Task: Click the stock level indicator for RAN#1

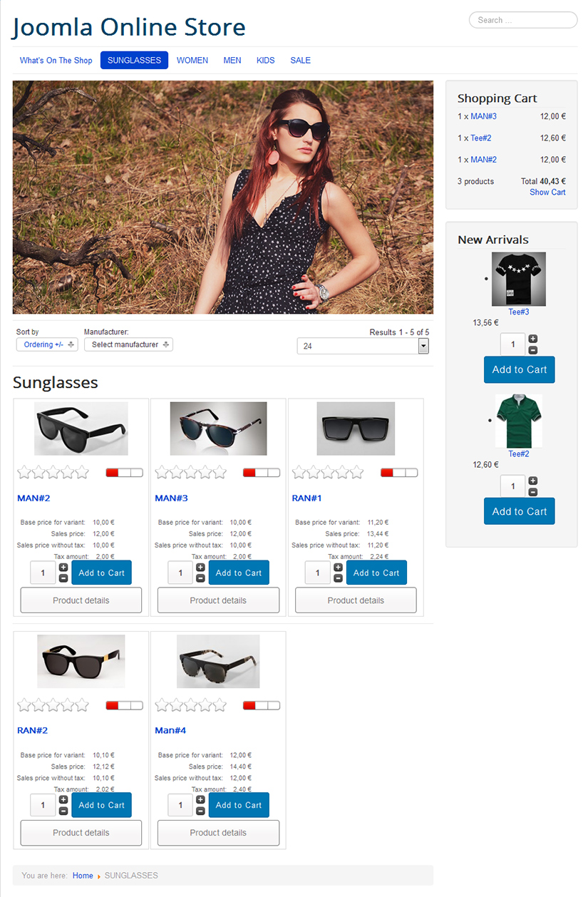Action: [x=399, y=473]
